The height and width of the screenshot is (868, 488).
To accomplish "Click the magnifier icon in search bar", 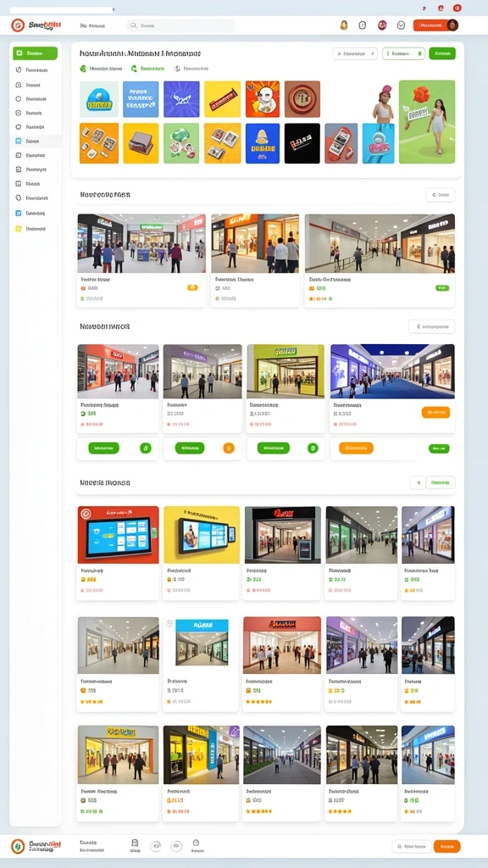I will [x=133, y=25].
